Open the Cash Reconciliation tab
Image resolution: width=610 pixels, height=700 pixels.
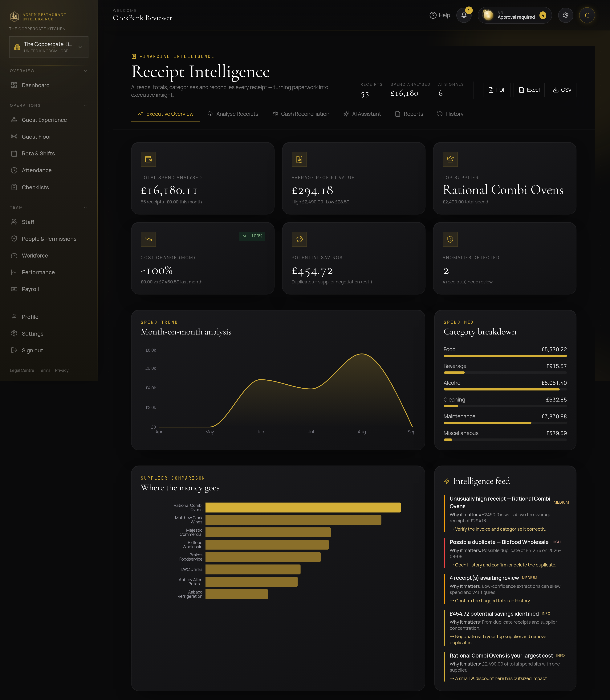click(x=301, y=114)
